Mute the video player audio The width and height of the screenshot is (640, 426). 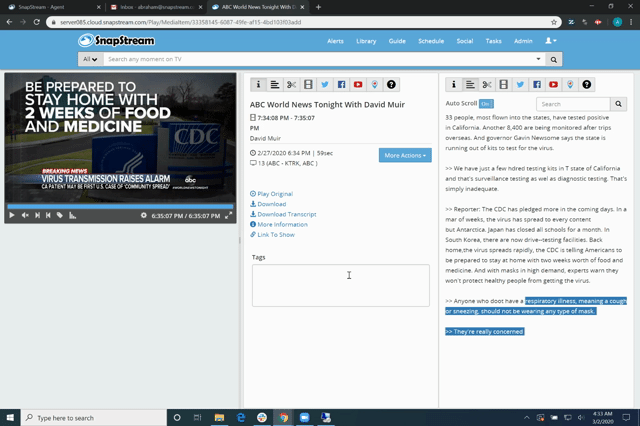tap(25, 215)
